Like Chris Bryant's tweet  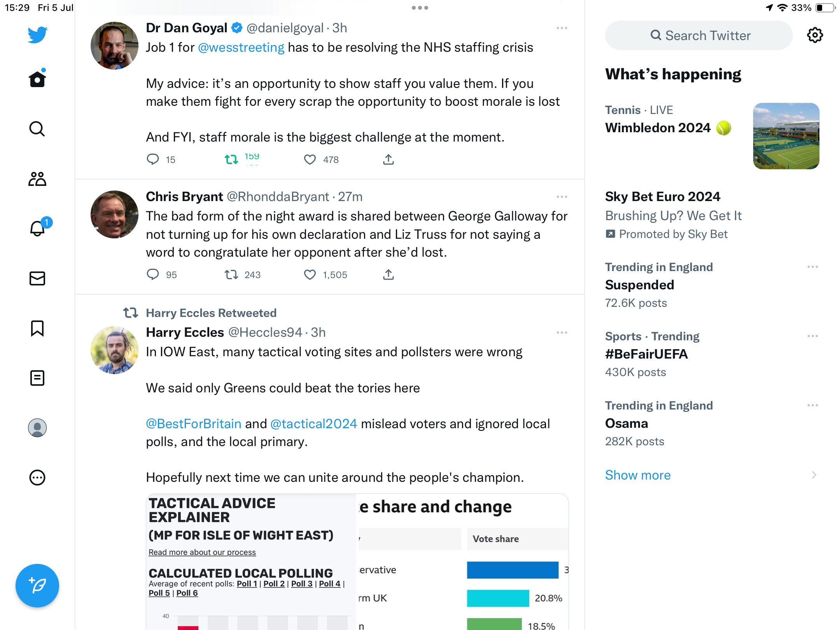(x=310, y=275)
